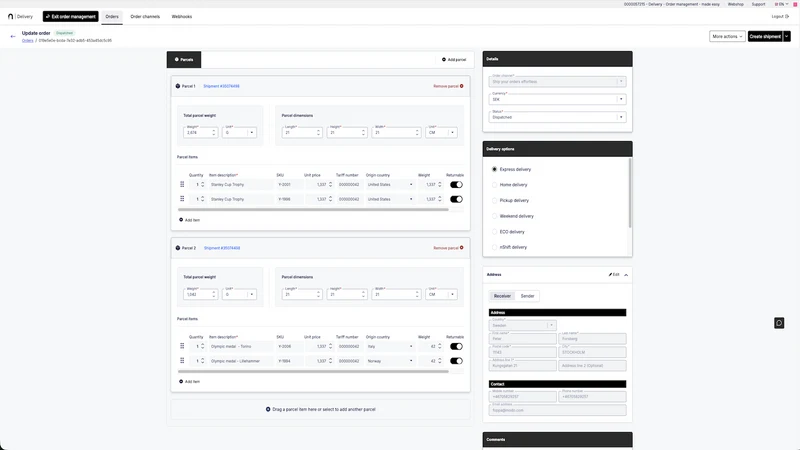Toggle Returnable switch for item Y-2001
The width and height of the screenshot is (800, 450).
456,185
